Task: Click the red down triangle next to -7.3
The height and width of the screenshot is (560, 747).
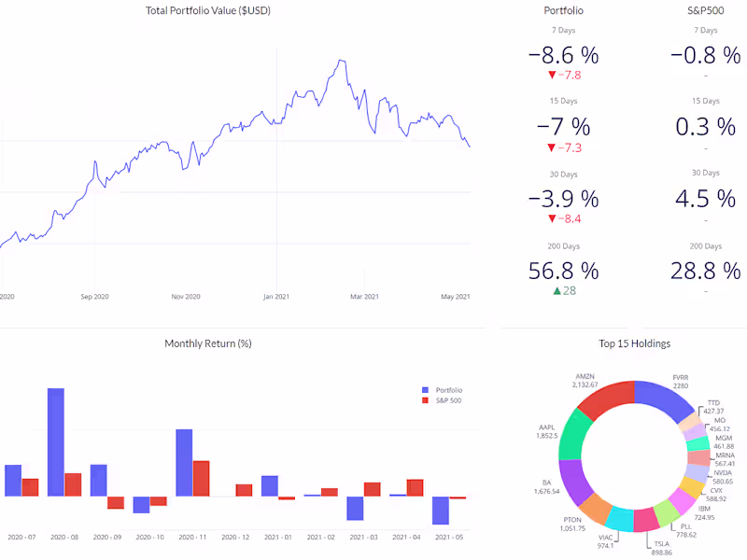Action: [x=552, y=147]
